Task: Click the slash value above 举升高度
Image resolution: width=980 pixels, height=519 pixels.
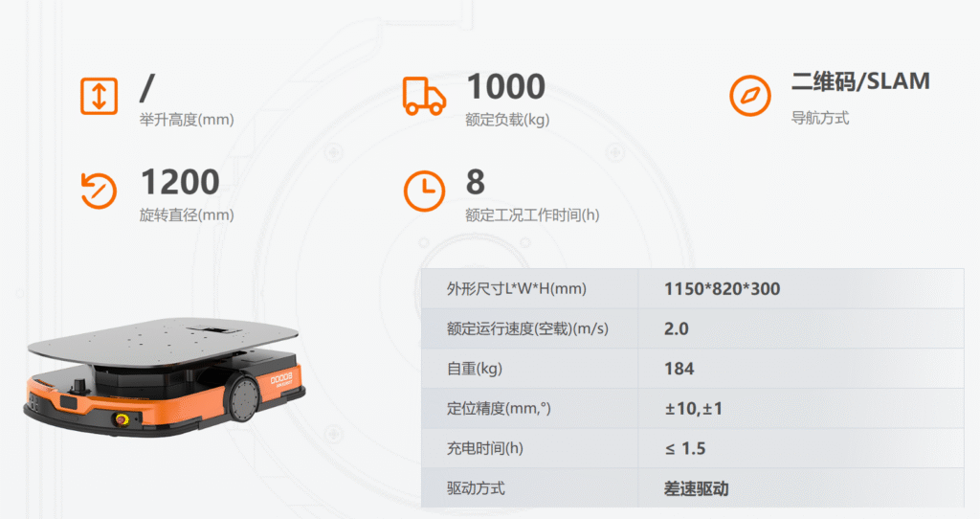Action: click(146, 87)
